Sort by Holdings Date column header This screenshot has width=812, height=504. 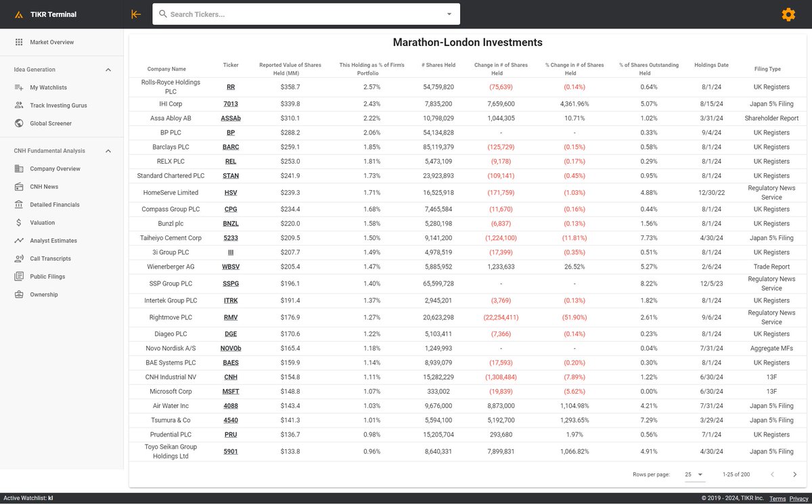(x=711, y=65)
